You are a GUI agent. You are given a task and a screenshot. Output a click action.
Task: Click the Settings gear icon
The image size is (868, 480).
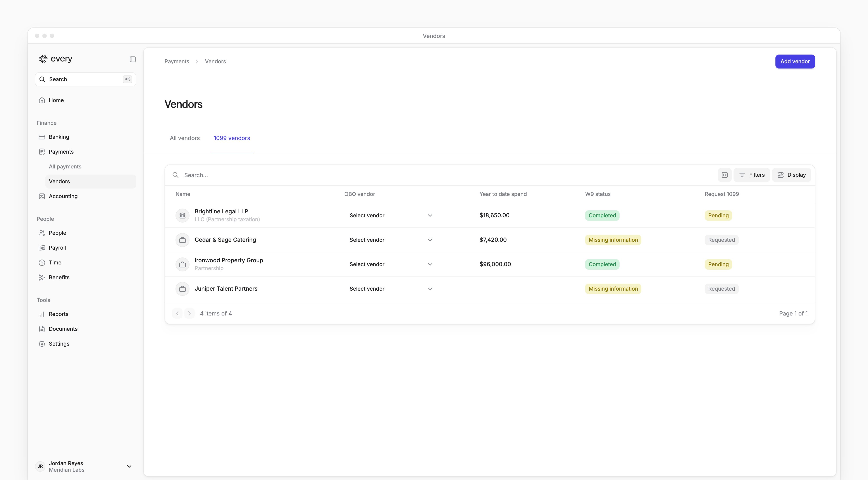pyautogui.click(x=42, y=344)
